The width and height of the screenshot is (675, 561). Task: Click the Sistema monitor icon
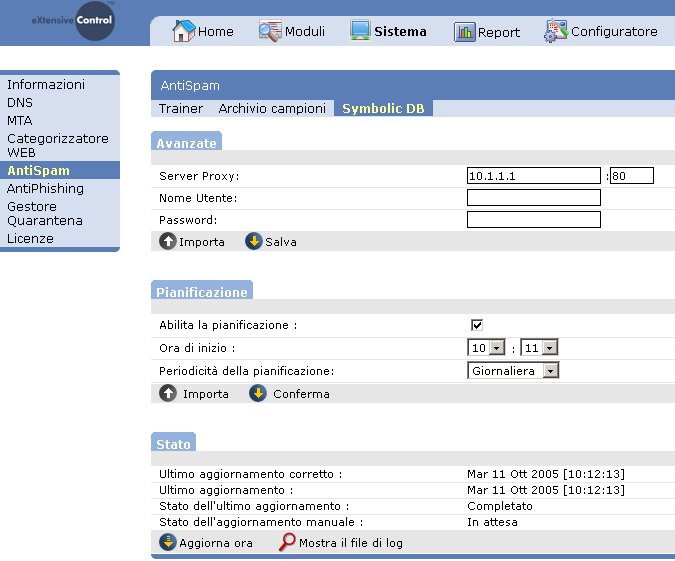(x=360, y=31)
